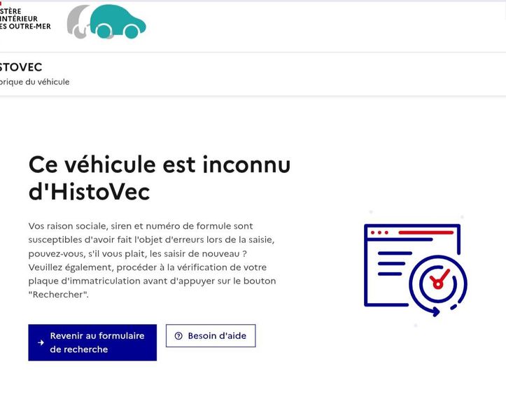Return to the search form with Revenir button
Image resolution: width=506 pixels, height=420 pixels.
pos(92,342)
